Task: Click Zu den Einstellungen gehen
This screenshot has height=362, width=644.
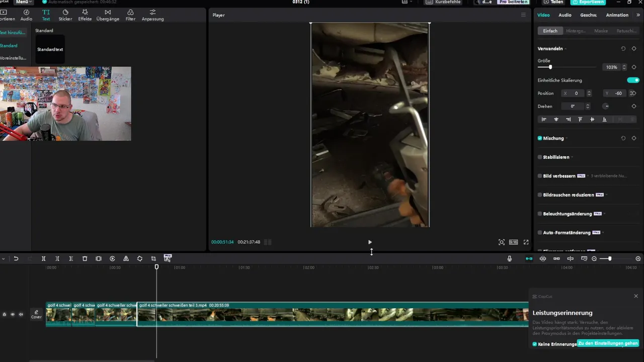Action: 608,343
